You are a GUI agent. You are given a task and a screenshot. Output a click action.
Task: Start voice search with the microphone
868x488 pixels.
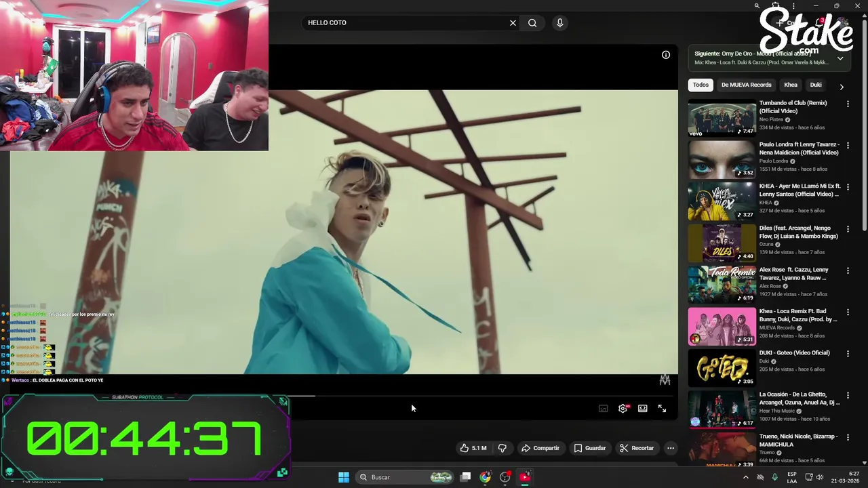point(559,23)
